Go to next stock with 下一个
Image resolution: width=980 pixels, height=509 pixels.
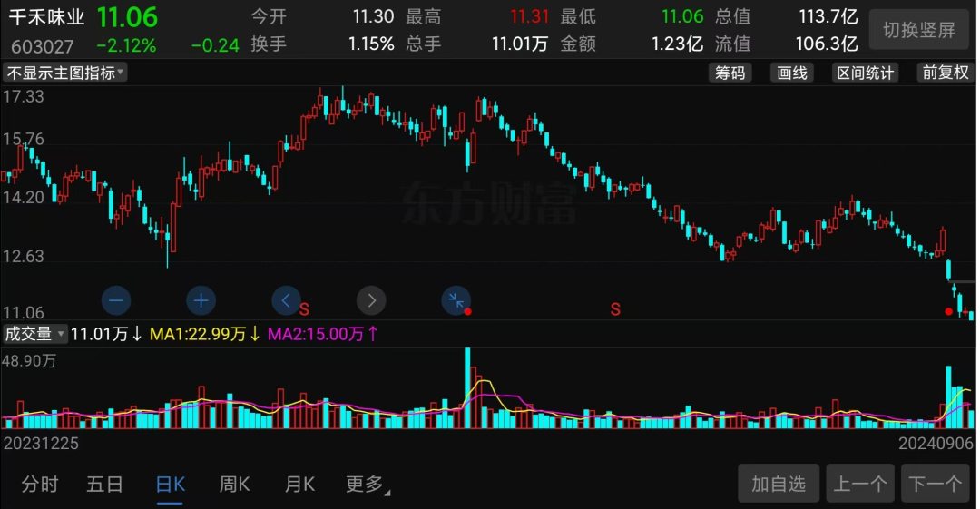(935, 484)
